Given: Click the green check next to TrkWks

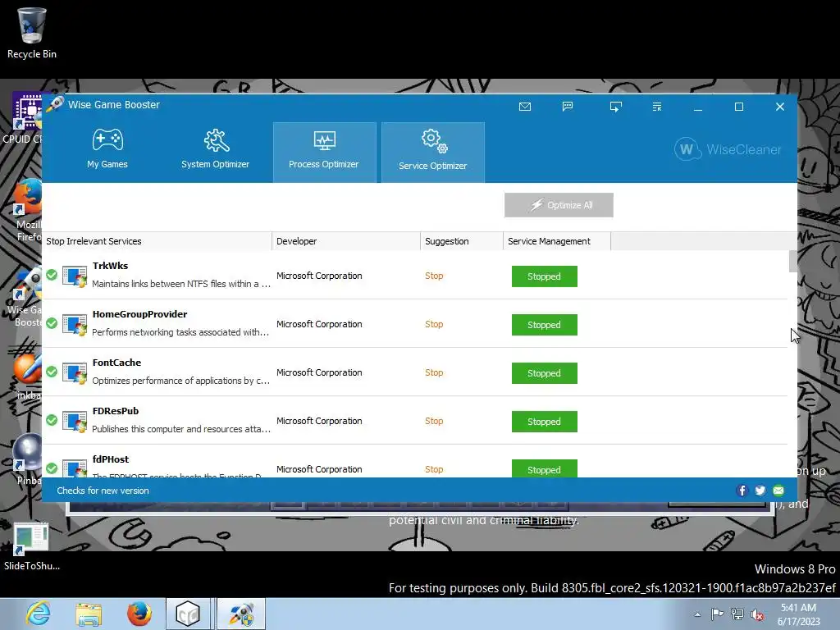Looking at the screenshot, I should pos(52,275).
